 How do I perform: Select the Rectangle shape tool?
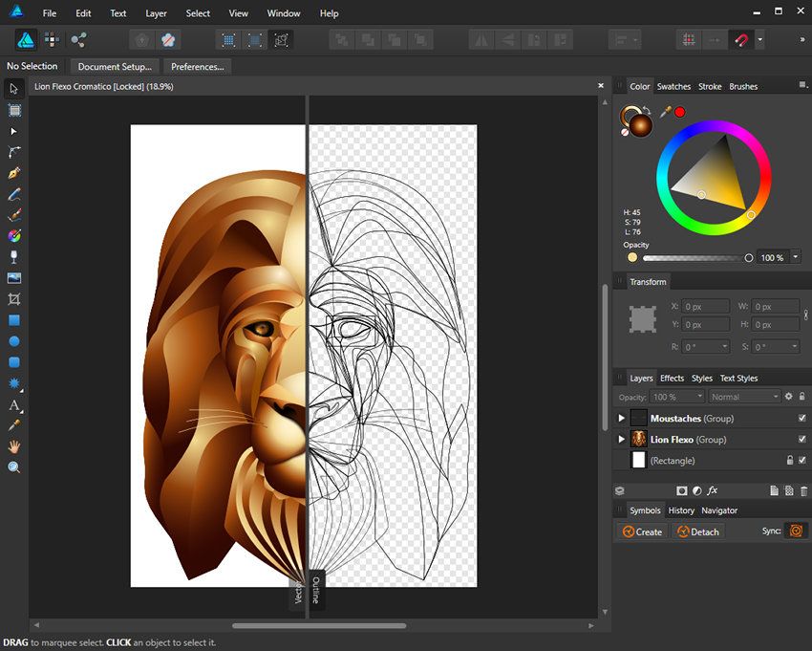pos(14,320)
